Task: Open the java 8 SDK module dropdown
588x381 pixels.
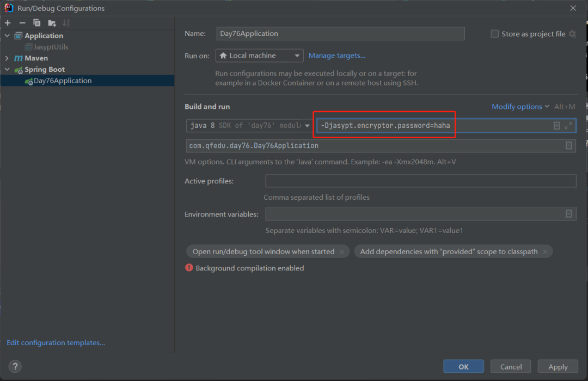Action: (x=249, y=126)
